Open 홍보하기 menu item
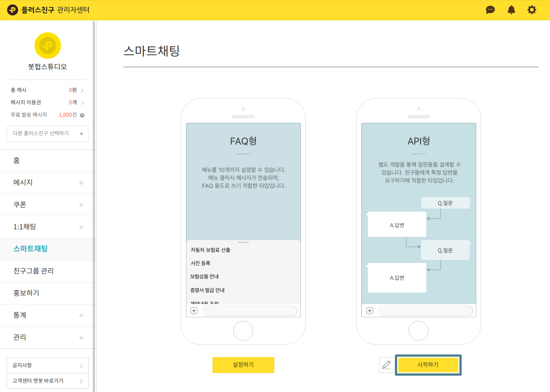The width and height of the screenshot is (550, 392). click(46, 293)
